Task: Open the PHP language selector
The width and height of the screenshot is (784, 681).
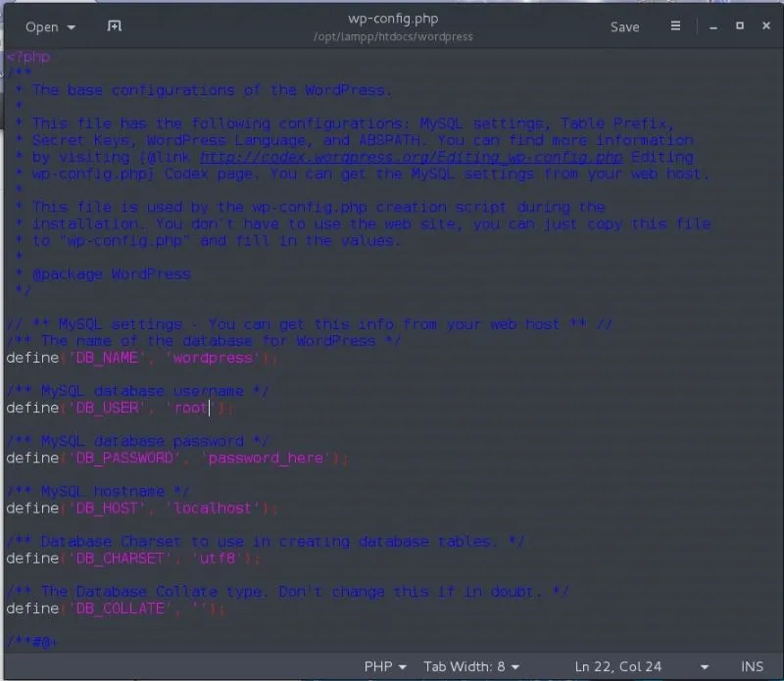Action: (x=385, y=666)
